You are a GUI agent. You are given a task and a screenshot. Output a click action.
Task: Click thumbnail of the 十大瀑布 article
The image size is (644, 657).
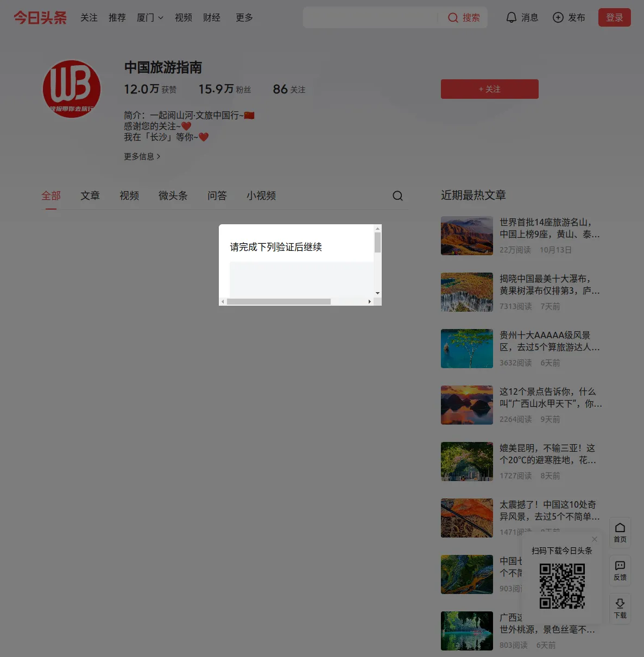(467, 292)
